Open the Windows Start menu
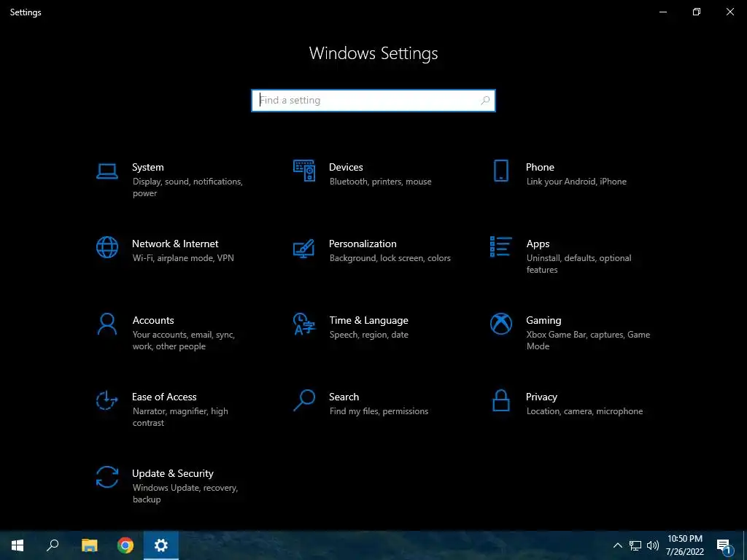The height and width of the screenshot is (560, 747). (18, 545)
